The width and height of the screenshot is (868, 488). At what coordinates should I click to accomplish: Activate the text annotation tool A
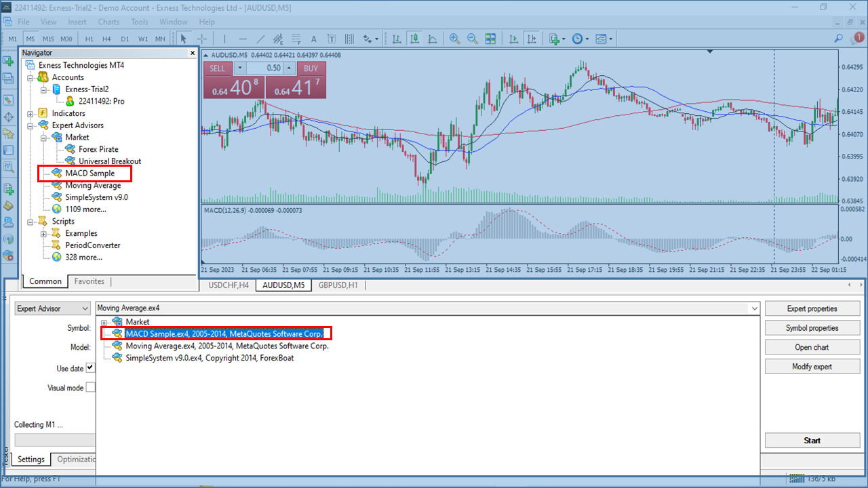pos(313,39)
